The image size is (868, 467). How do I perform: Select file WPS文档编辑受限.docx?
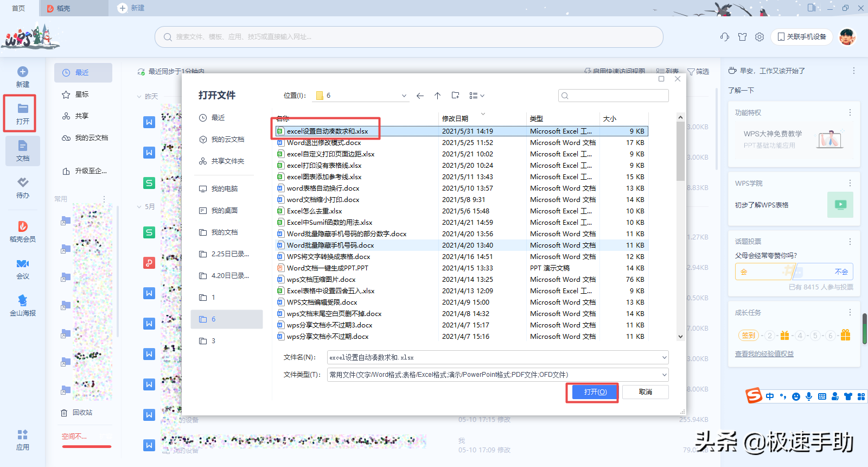(322, 302)
